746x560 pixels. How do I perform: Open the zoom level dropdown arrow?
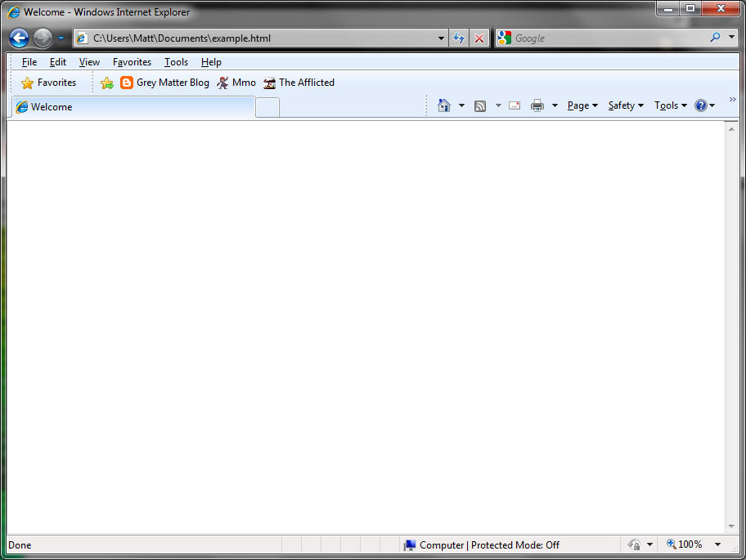click(717, 544)
